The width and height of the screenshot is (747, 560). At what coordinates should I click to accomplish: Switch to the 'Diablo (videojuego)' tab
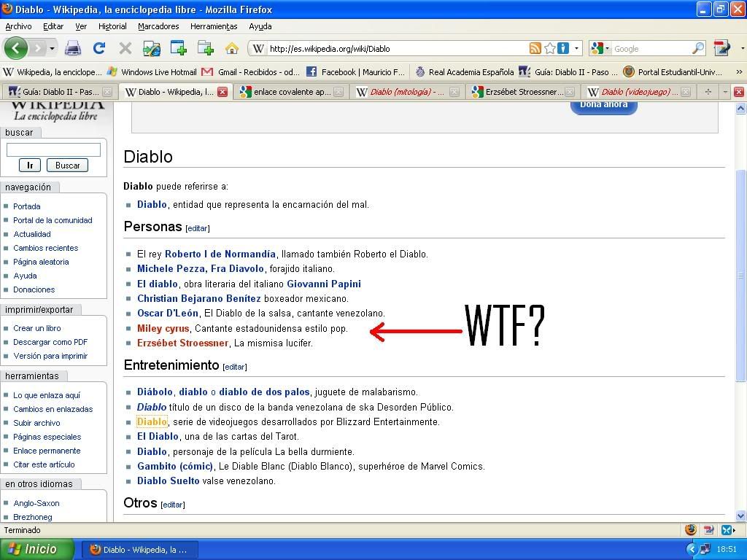click(638, 92)
